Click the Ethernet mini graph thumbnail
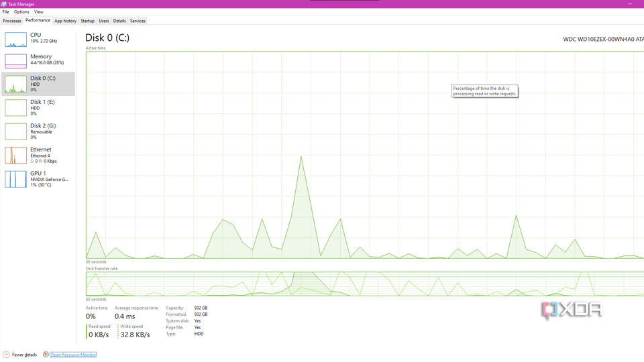Viewport: 644px width, 362px height. coord(15,156)
